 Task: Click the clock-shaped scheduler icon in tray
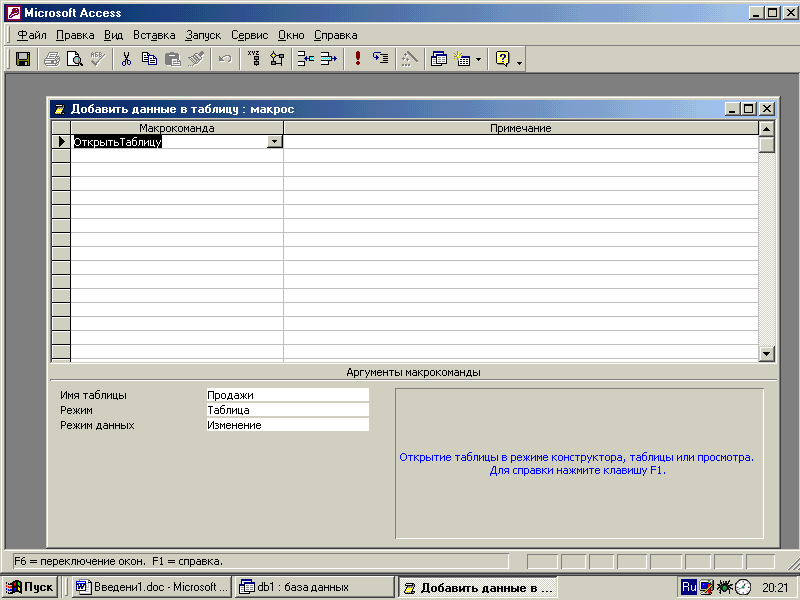743,587
